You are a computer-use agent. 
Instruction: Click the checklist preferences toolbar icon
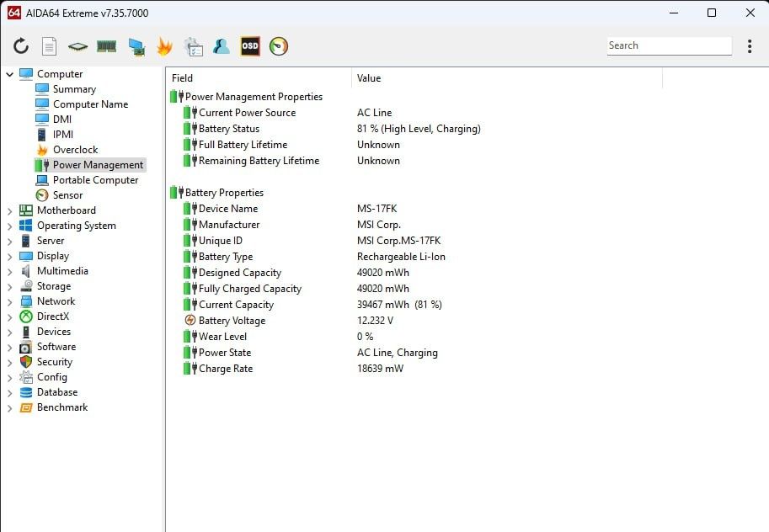coord(193,46)
